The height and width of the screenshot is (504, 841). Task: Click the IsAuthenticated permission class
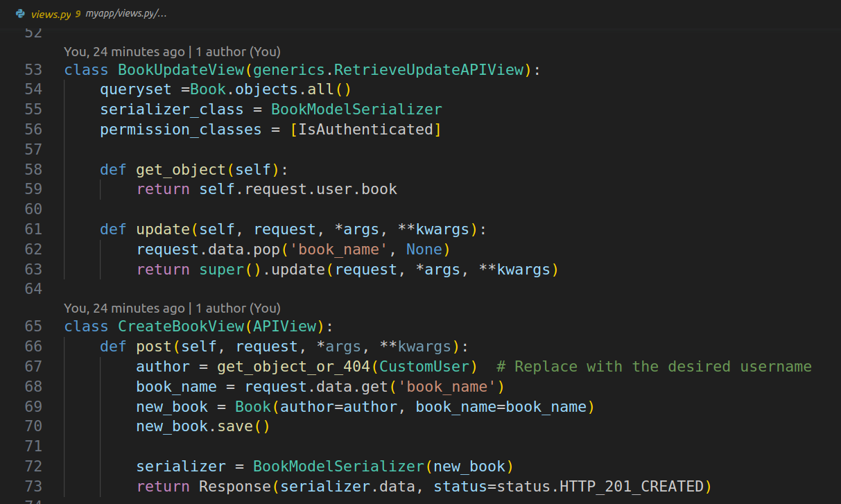pos(365,129)
